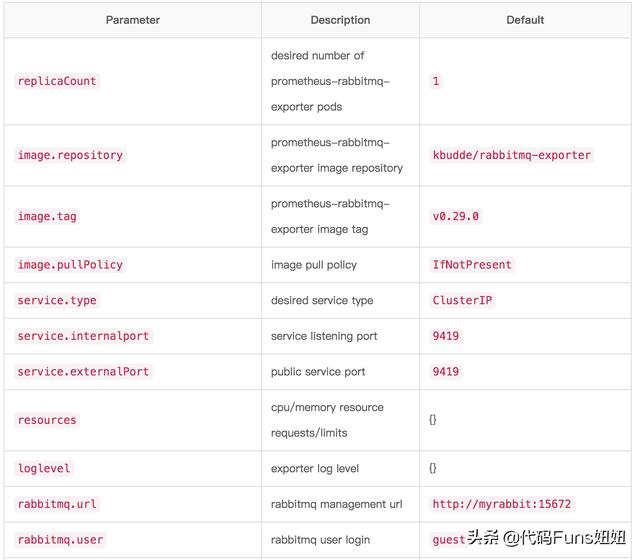Image resolution: width=640 pixels, height=560 pixels.
Task: Click the rabbitmq.user parameter name
Action: pyautogui.click(x=60, y=540)
